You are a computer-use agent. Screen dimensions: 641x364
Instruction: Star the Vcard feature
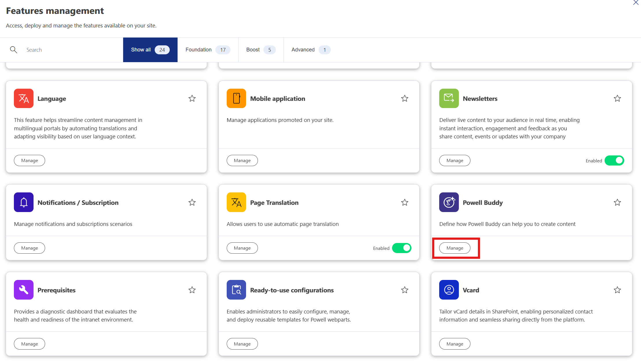[617, 290]
